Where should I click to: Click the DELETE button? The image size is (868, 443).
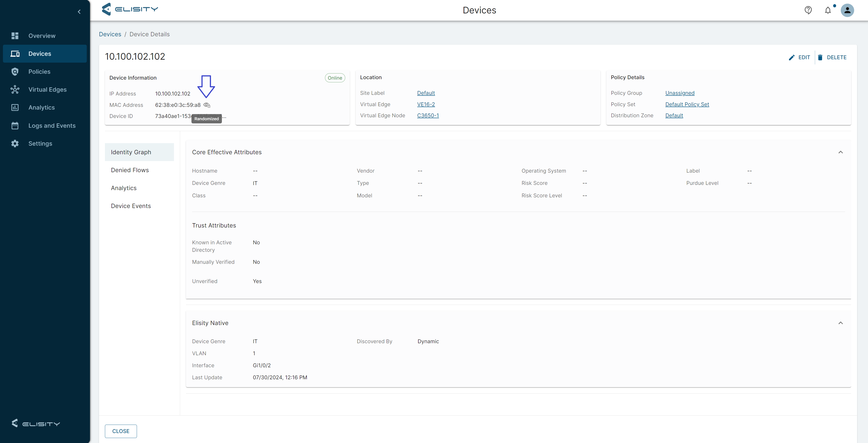[x=832, y=57]
